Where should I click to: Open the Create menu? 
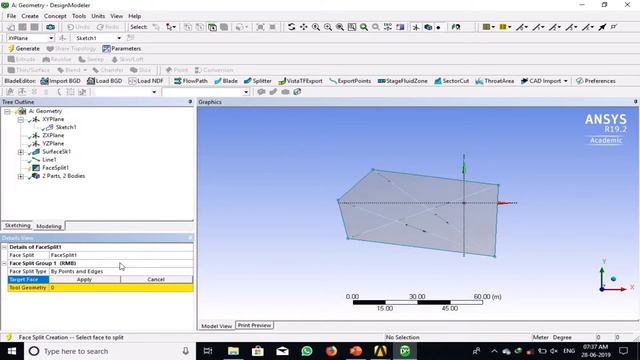pyautogui.click(x=30, y=16)
